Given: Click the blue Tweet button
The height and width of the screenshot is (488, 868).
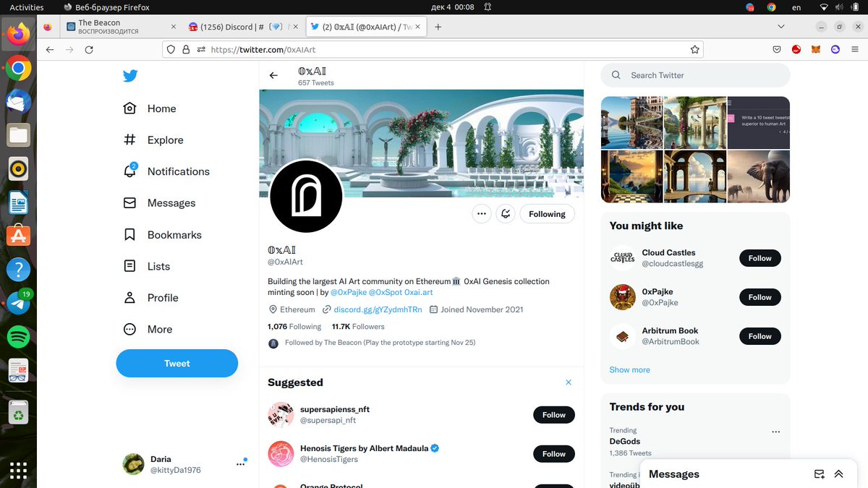Looking at the screenshot, I should click(177, 363).
